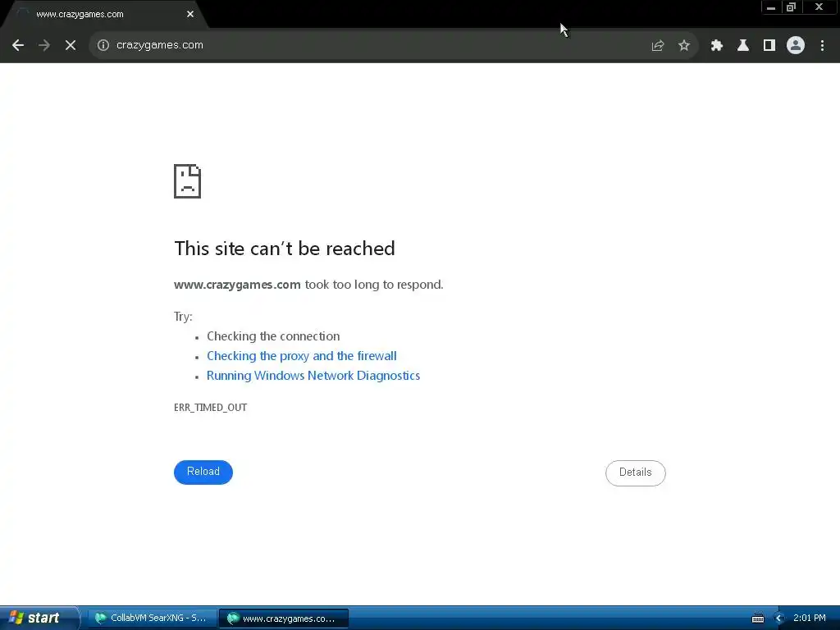Click the blue Reload button
Screen dimensions: 840x630
coord(203,472)
